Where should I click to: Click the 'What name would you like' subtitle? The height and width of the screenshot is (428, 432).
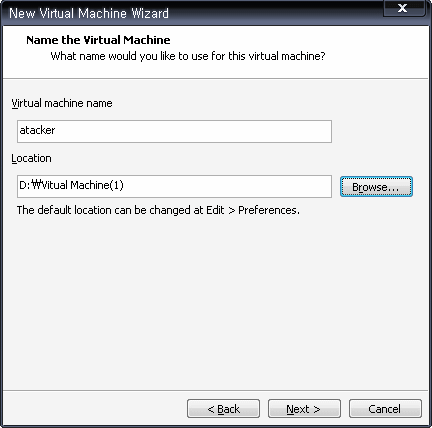[188, 56]
